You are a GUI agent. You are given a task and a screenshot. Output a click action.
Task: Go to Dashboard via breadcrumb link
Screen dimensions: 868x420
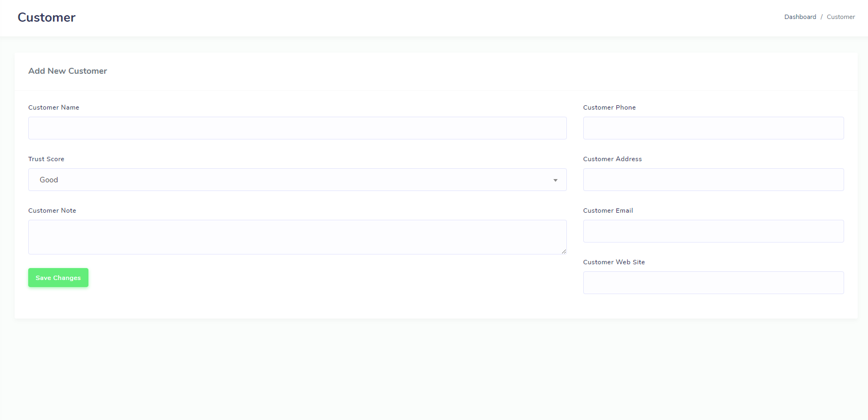[800, 17]
